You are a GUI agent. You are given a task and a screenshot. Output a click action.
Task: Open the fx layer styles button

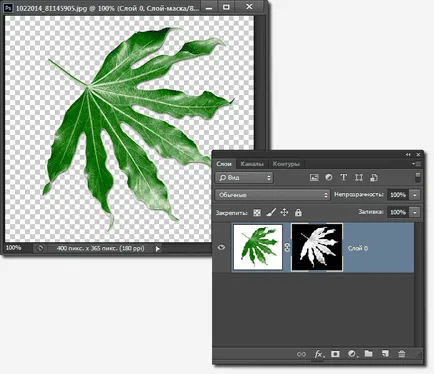point(319,354)
